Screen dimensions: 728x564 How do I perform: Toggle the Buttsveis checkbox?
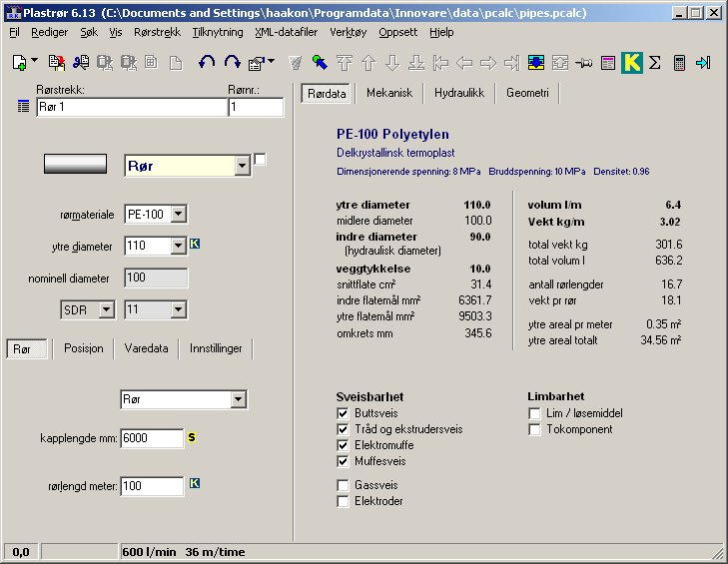pyautogui.click(x=343, y=413)
